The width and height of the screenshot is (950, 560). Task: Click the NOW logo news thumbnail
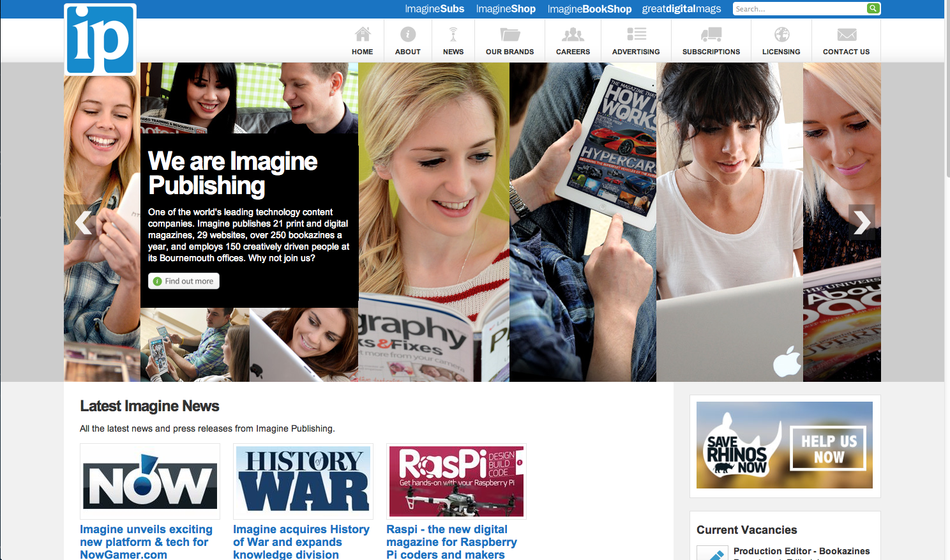click(150, 481)
